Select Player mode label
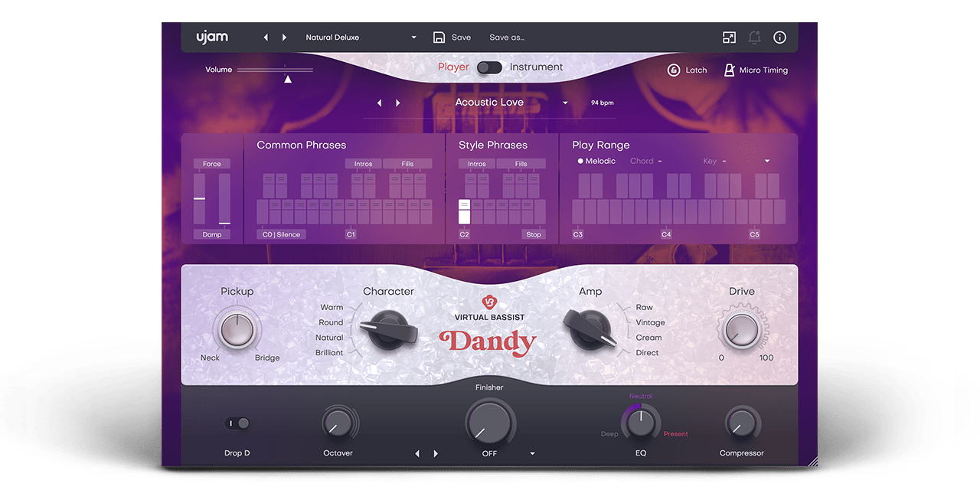The width and height of the screenshot is (980, 490). coord(453,67)
